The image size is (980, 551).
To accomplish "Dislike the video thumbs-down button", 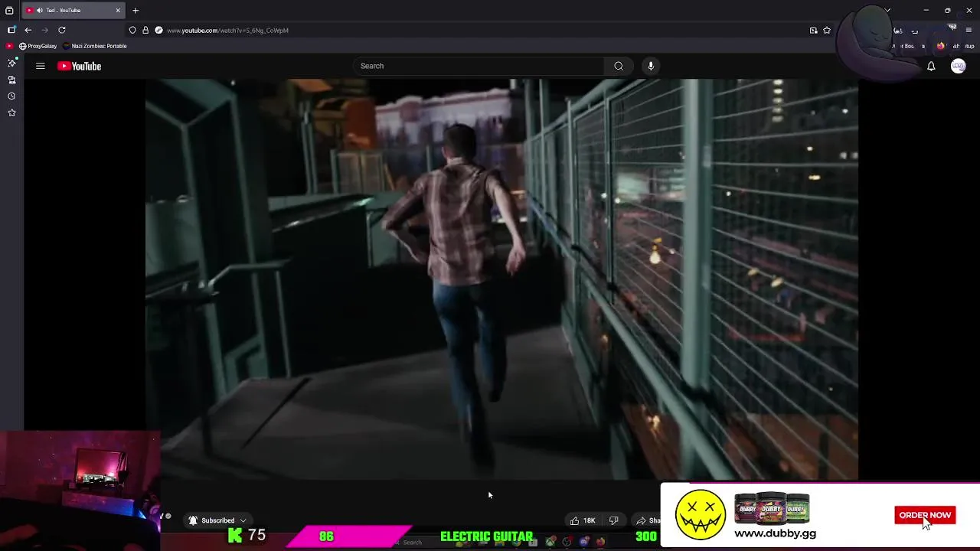I will pos(613,520).
